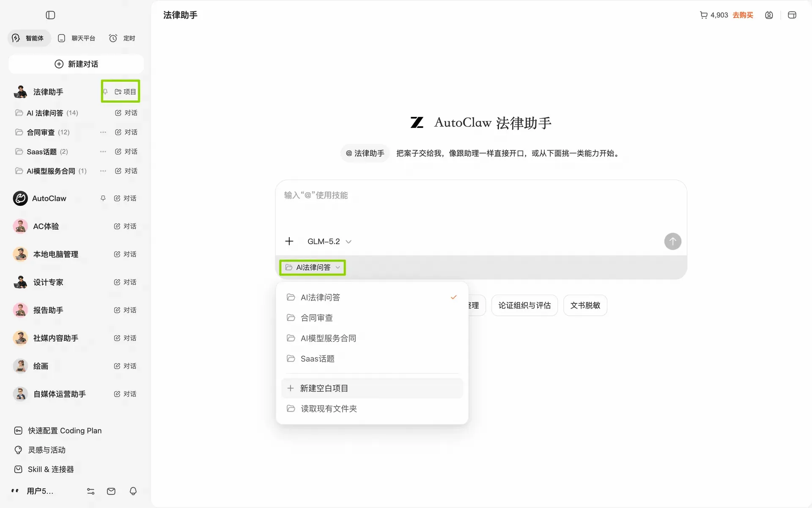Open the GLM-5.2 model dropdown
The width and height of the screenshot is (812, 508).
[x=329, y=241]
